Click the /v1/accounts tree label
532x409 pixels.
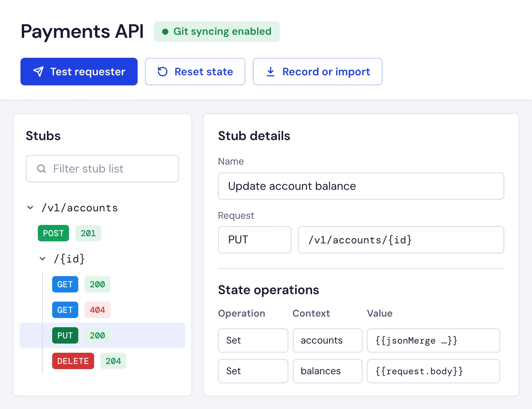click(x=79, y=208)
